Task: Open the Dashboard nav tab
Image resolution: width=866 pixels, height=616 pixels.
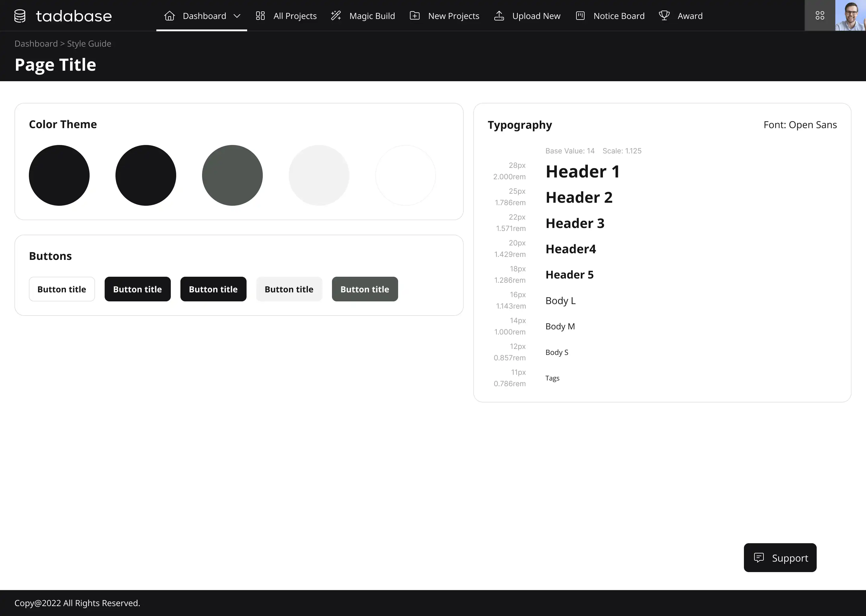Action: [202, 16]
